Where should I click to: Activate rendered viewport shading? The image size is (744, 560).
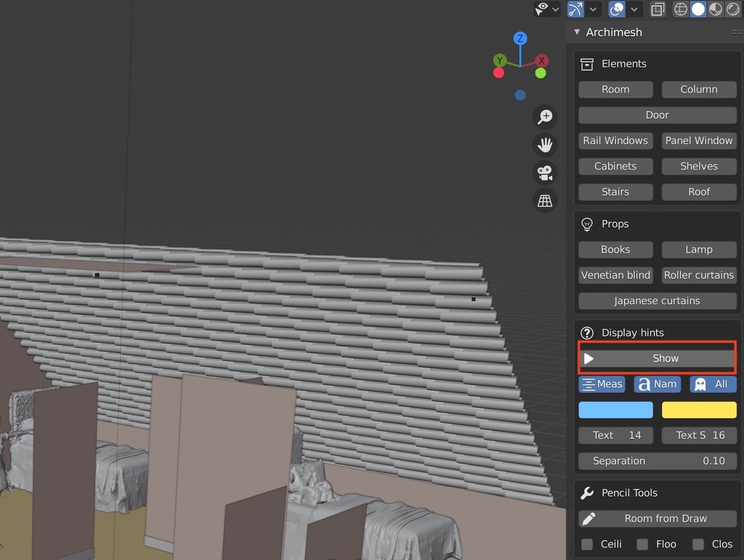click(732, 9)
